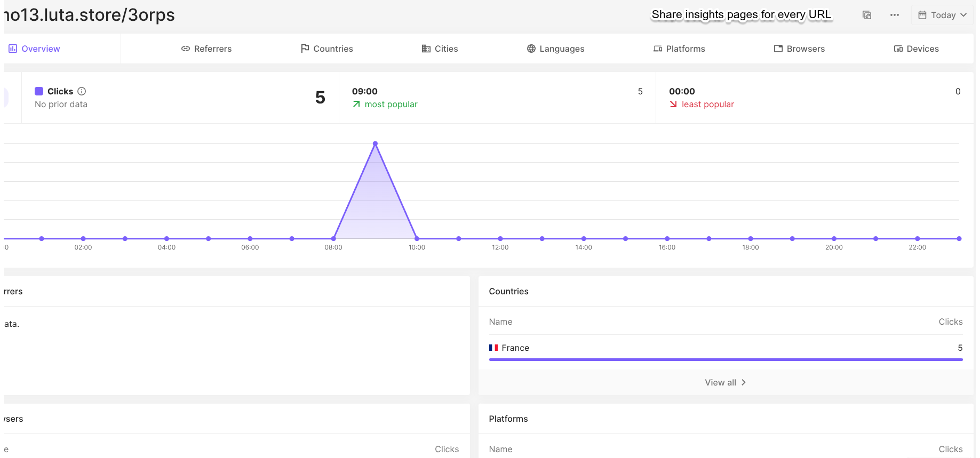980x458 pixels.
Task: Open the three-dots more options menu
Action: [x=895, y=15]
